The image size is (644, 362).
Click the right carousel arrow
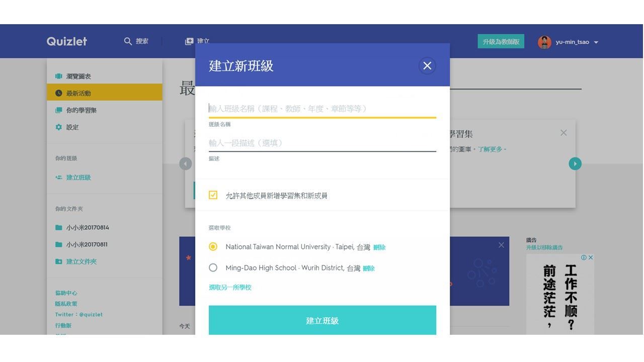pyautogui.click(x=575, y=164)
